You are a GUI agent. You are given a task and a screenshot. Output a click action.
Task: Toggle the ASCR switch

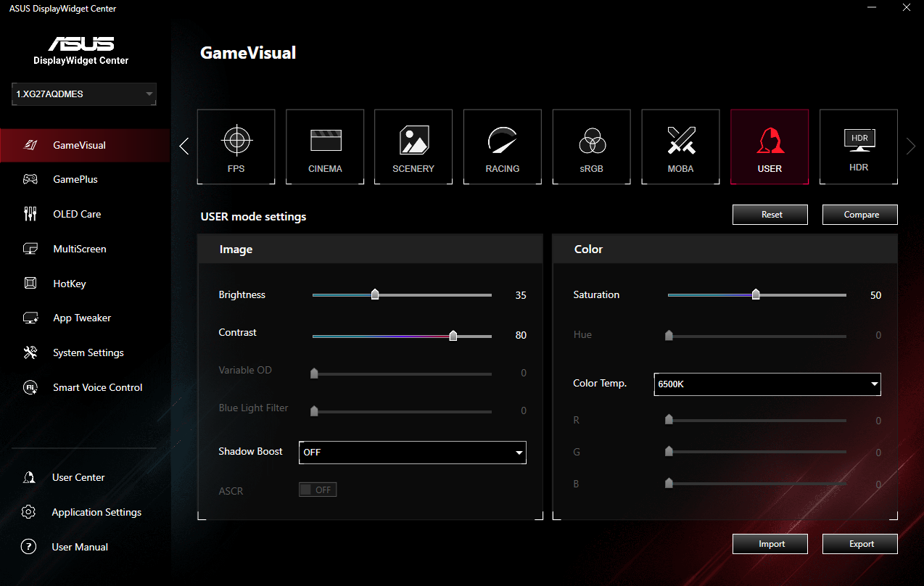[x=318, y=490]
